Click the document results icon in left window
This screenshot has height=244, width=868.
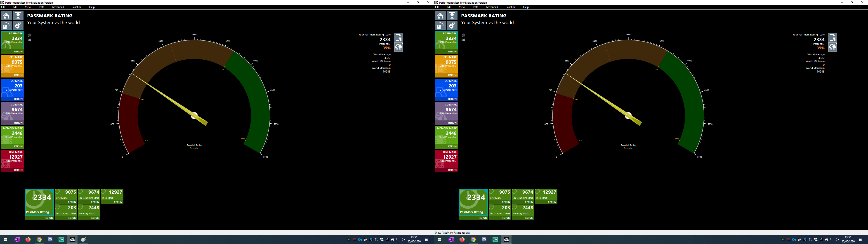click(x=399, y=38)
